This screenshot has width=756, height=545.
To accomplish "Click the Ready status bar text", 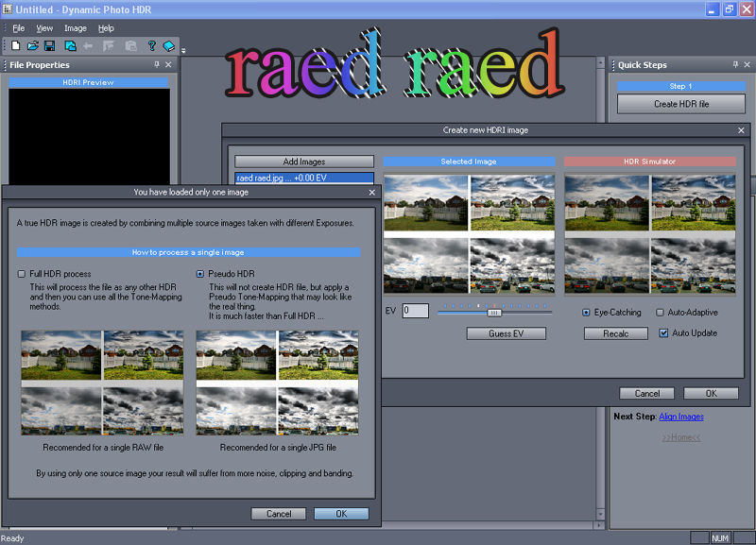I will 12,538.
